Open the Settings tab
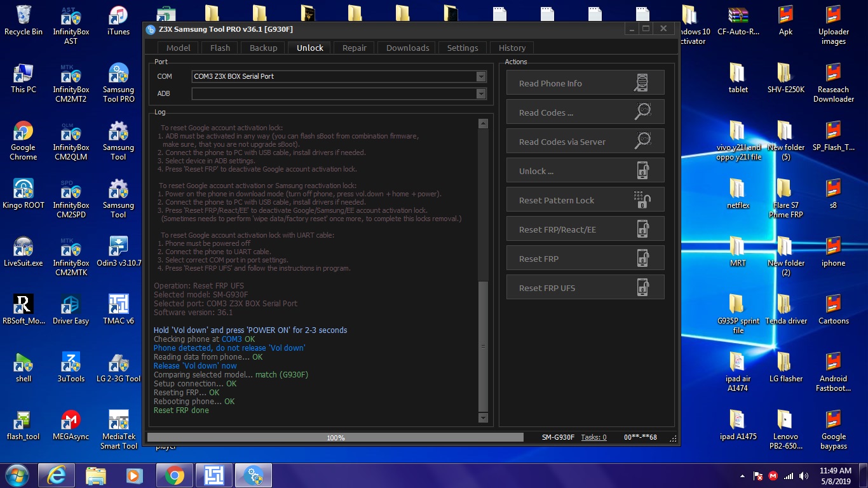 coord(462,48)
